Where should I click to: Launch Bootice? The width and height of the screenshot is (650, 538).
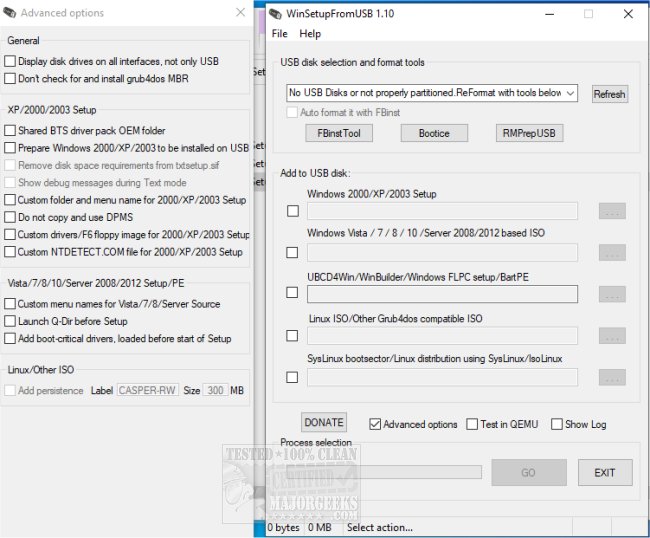click(434, 133)
